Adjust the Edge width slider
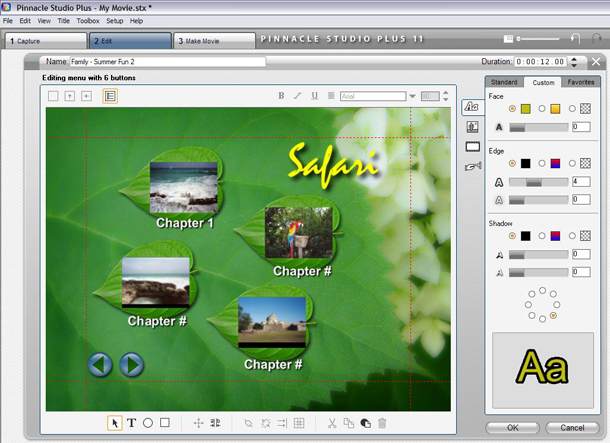 point(538,182)
